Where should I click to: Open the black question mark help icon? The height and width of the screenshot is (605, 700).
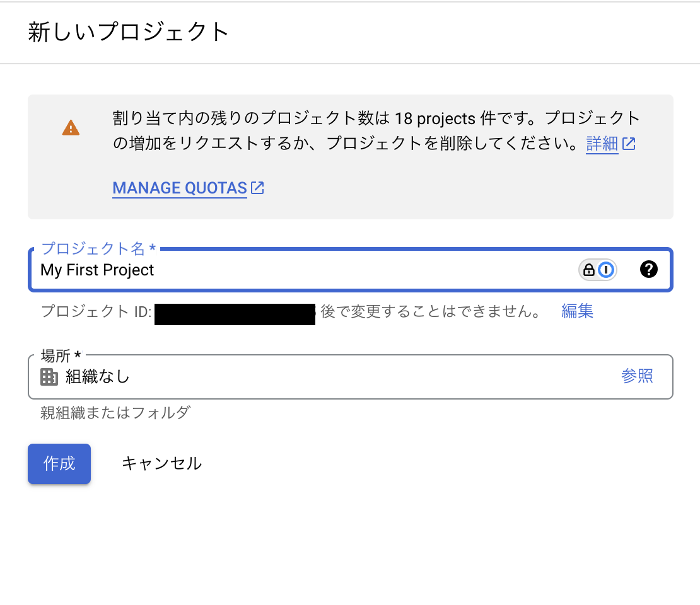(x=648, y=270)
